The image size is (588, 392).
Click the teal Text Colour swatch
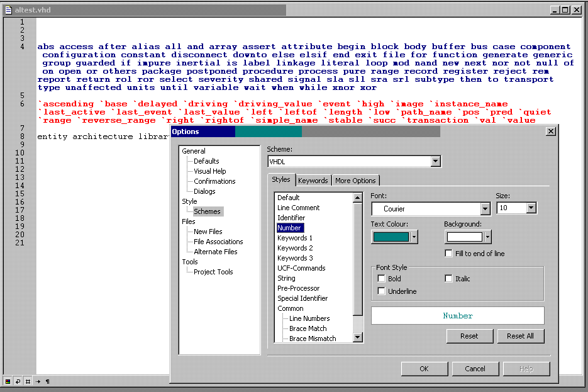click(391, 237)
